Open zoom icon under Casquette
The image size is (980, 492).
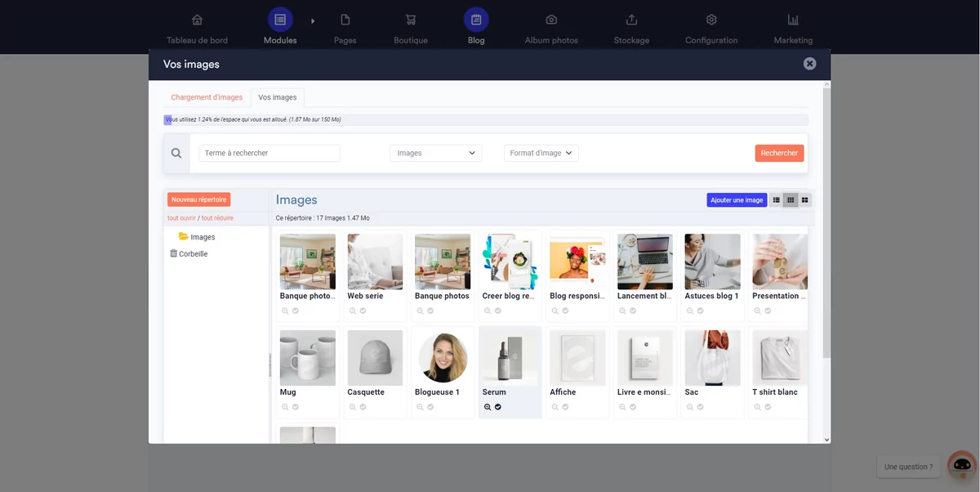click(353, 407)
